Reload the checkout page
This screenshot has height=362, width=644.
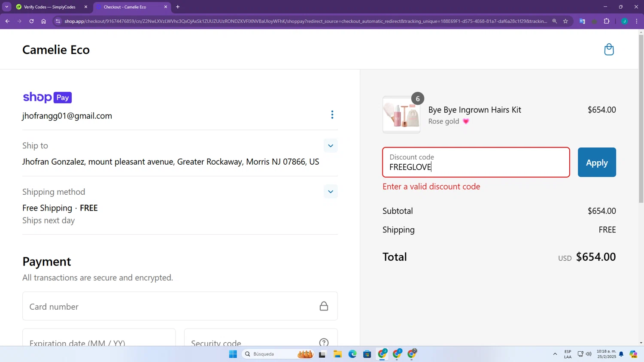31,21
